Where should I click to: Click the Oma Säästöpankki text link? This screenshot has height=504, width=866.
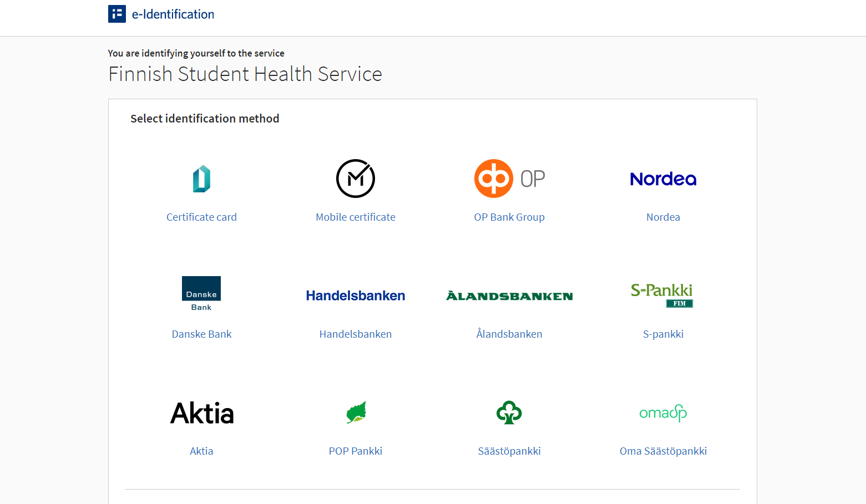(663, 451)
